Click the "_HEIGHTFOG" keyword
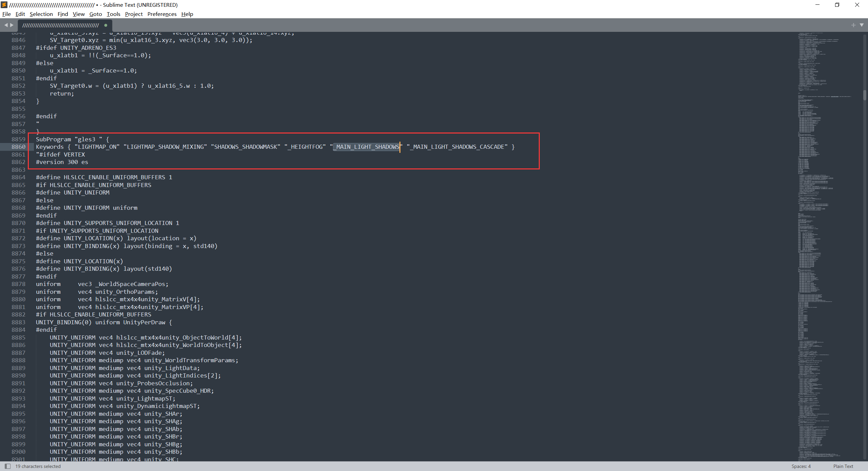Viewport: 868px width, 471px height. click(305, 147)
